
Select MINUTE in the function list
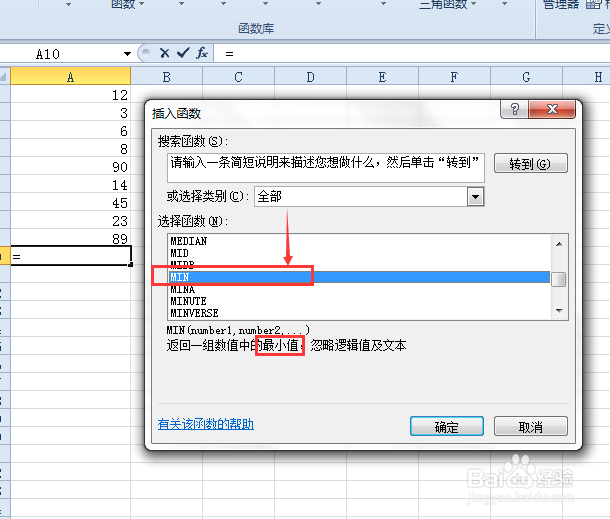[x=359, y=301]
